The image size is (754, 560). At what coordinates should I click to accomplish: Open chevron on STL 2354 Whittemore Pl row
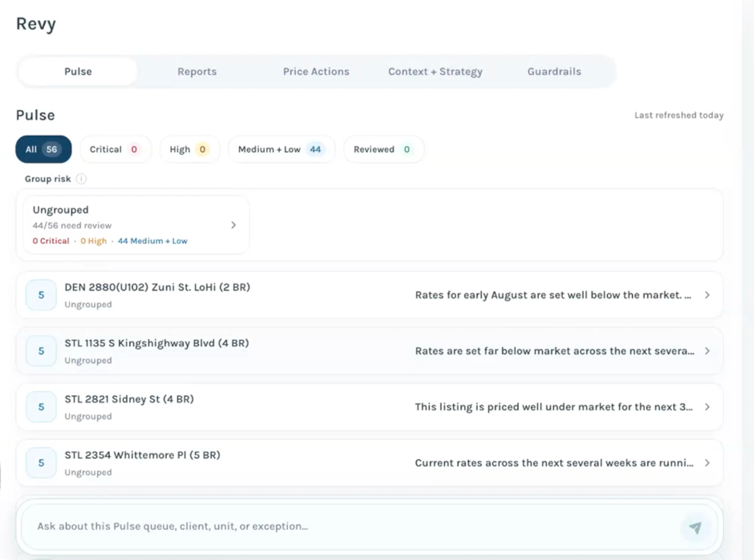pyautogui.click(x=707, y=463)
